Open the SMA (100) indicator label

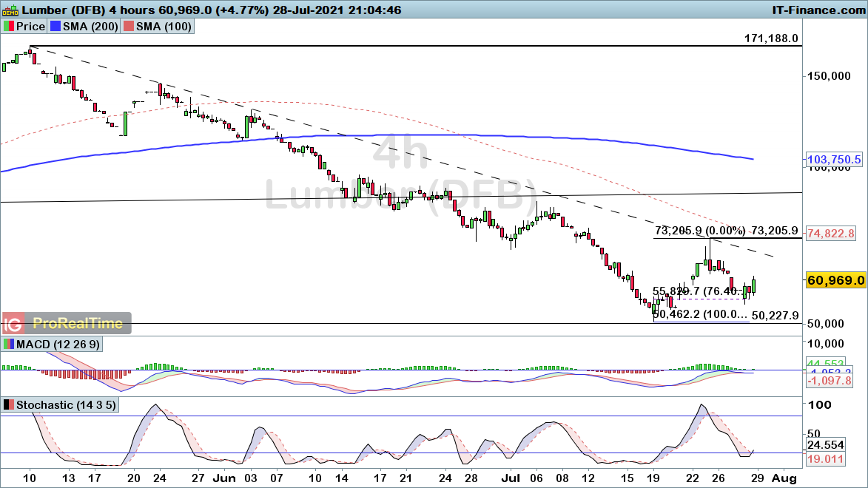(x=164, y=26)
